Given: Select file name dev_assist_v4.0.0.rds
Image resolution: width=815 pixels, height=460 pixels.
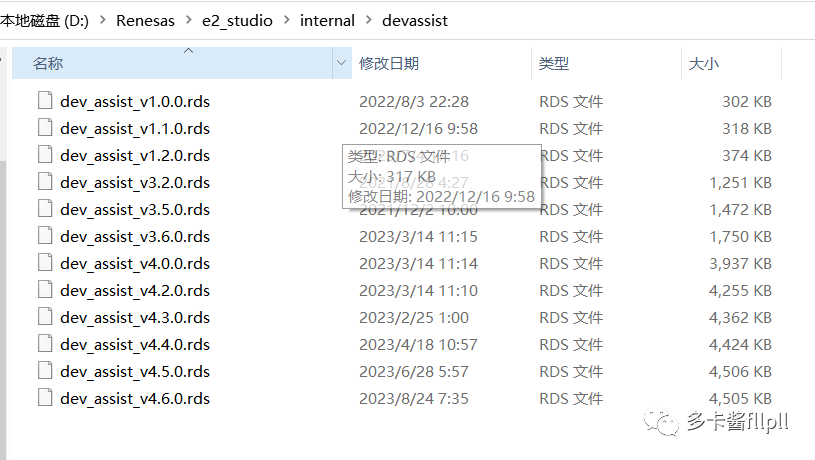Looking at the screenshot, I should pyautogui.click(x=135, y=264).
